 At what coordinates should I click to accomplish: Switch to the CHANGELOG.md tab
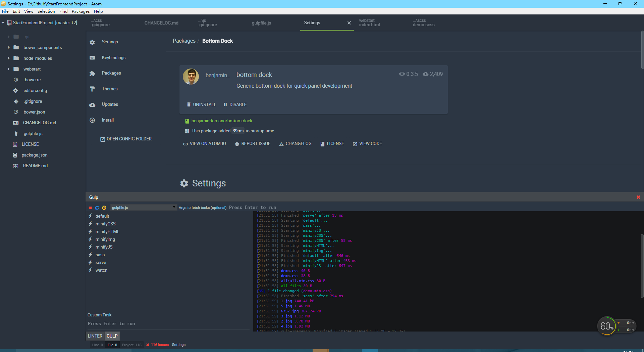pyautogui.click(x=161, y=23)
